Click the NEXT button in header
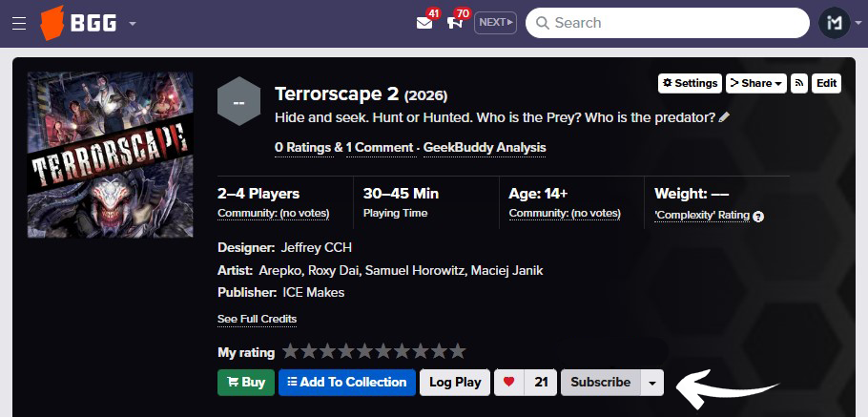Viewport: 868px width, 417px height. (x=495, y=22)
